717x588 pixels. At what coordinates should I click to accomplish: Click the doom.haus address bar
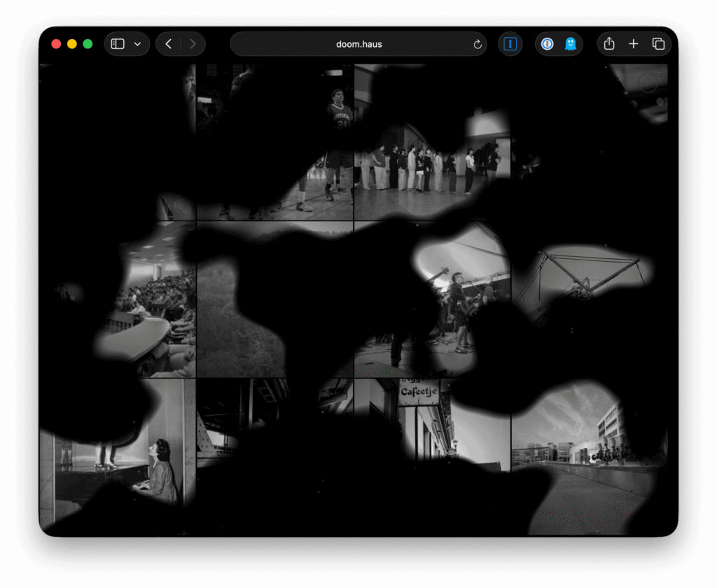coord(358,44)
